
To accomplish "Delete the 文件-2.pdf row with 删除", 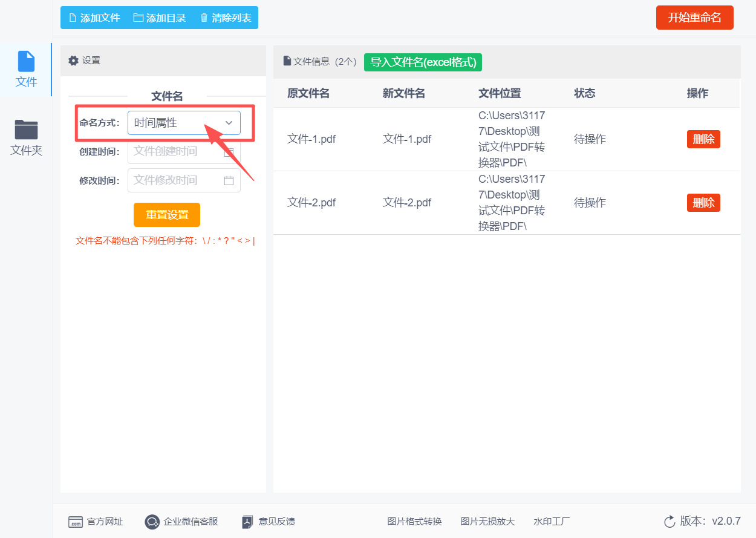I will [703, 203].
